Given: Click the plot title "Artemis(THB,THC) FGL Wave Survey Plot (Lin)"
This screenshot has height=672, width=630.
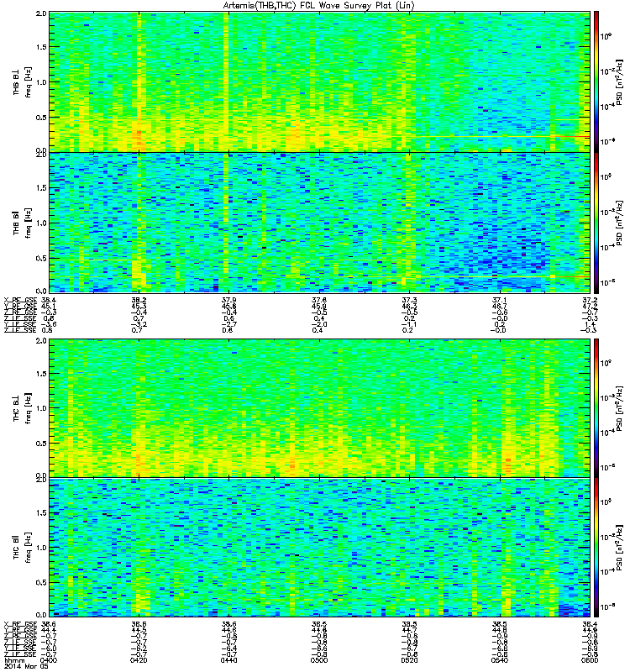Looking at the screenshot, I should [x=319, y=6].
